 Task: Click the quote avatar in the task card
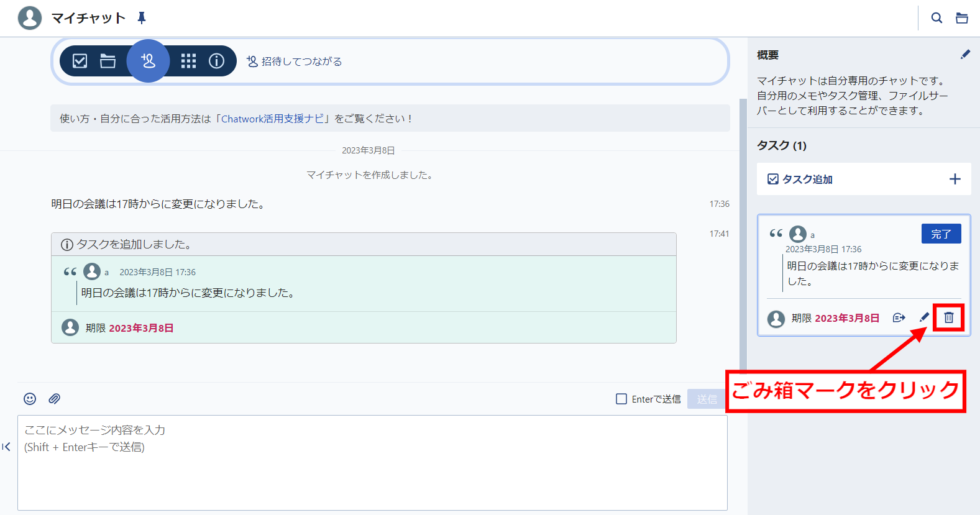point(798,234)
